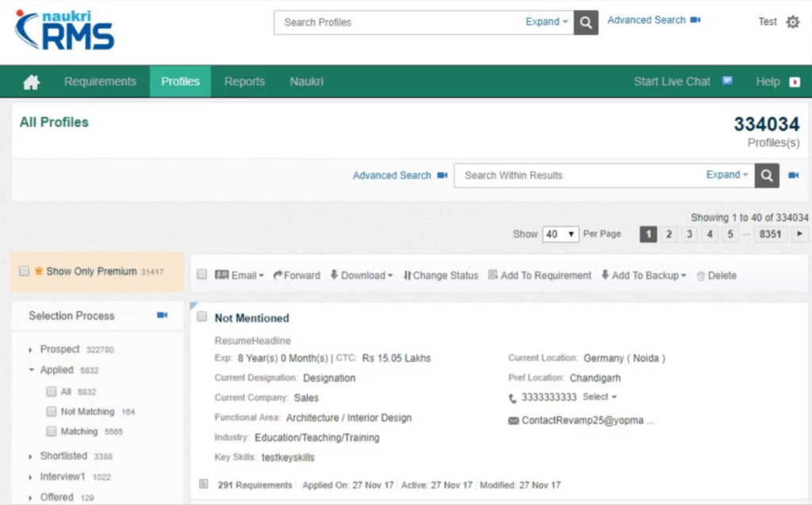The image size is (812, 505).
Task: Open the Requirements navigation tab
Action: (x=100, y=81)
